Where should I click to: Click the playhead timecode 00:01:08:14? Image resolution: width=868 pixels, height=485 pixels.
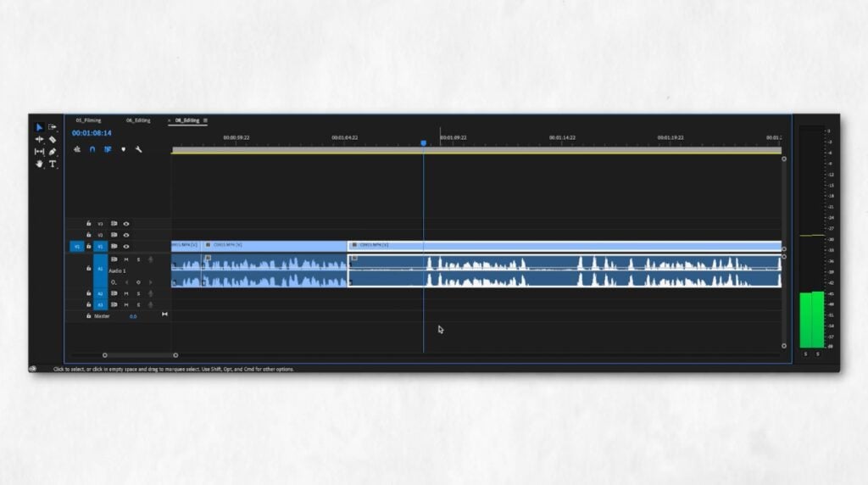[92, 133]
